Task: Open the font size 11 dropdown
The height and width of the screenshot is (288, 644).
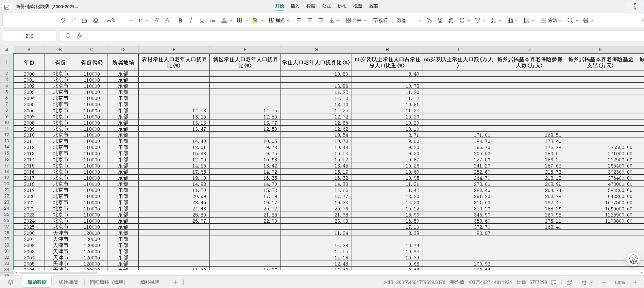Action: point(143,20)
